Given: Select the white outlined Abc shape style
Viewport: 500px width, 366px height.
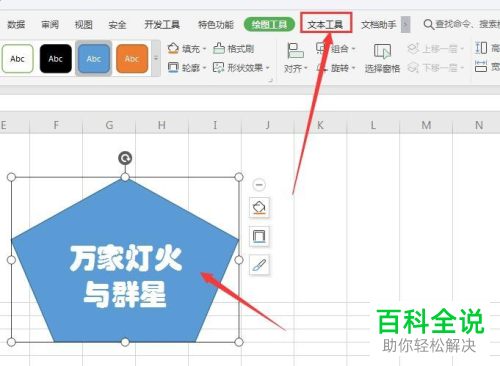Looking at the screenshot, I should 17,59.
